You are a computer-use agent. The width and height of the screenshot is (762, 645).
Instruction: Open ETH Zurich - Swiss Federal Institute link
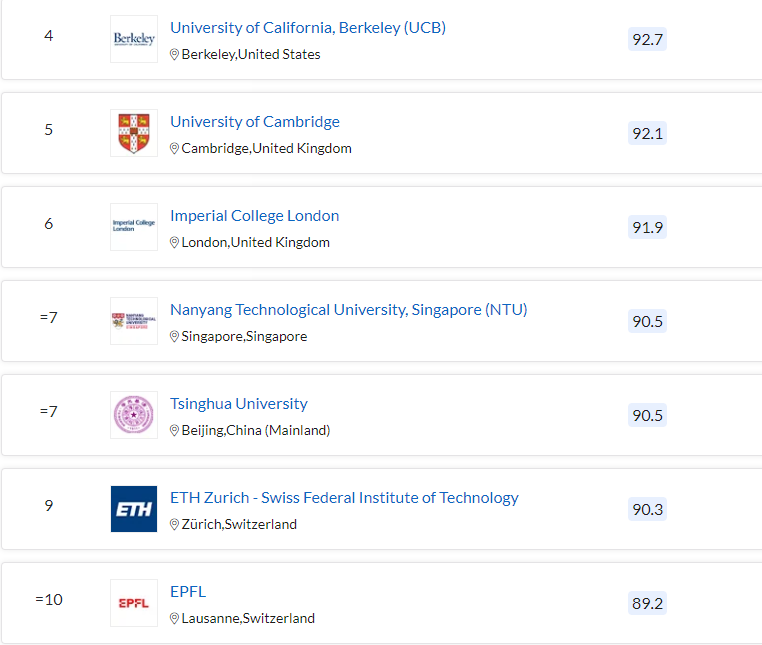[x=344, y=498]
